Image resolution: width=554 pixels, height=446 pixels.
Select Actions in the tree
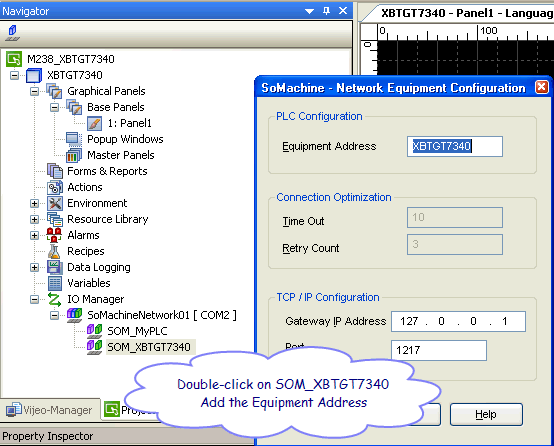(85, 187)
